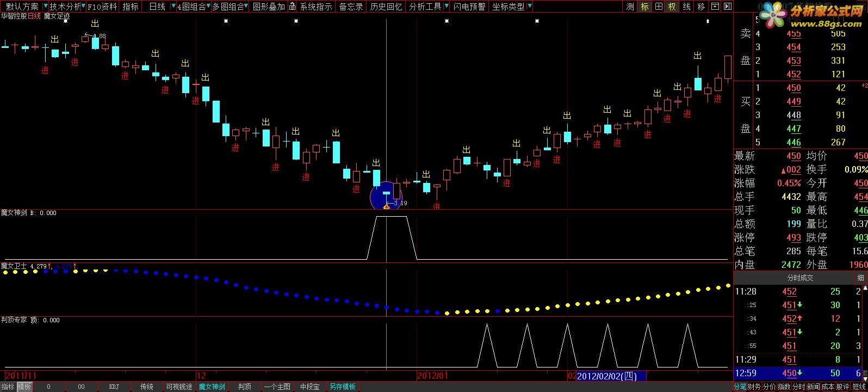Open 多图组合 layout
This screenshot has width=868, height=392.
coord(228,7)
